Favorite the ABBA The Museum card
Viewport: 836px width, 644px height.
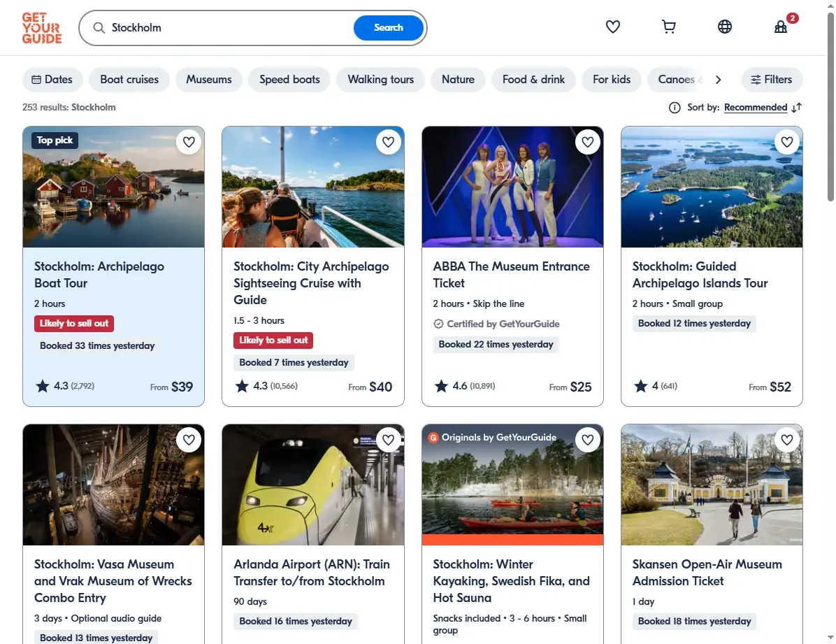click(588, 142)
